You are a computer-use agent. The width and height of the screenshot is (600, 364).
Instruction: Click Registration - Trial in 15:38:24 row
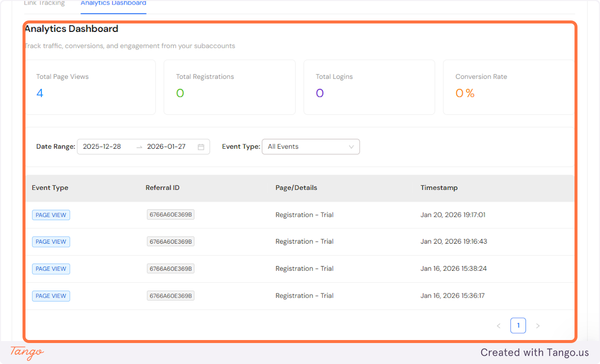(304, 269)
